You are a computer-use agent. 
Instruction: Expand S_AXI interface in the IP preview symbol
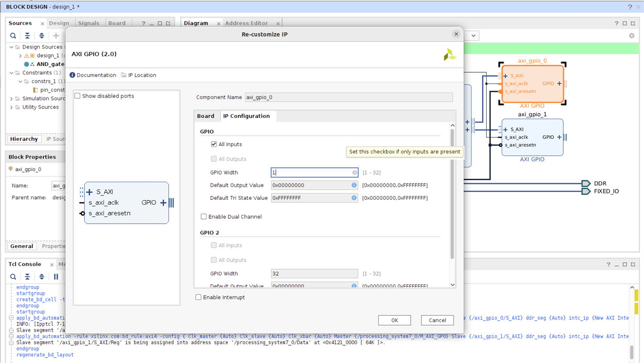click(x=90, y=192)
